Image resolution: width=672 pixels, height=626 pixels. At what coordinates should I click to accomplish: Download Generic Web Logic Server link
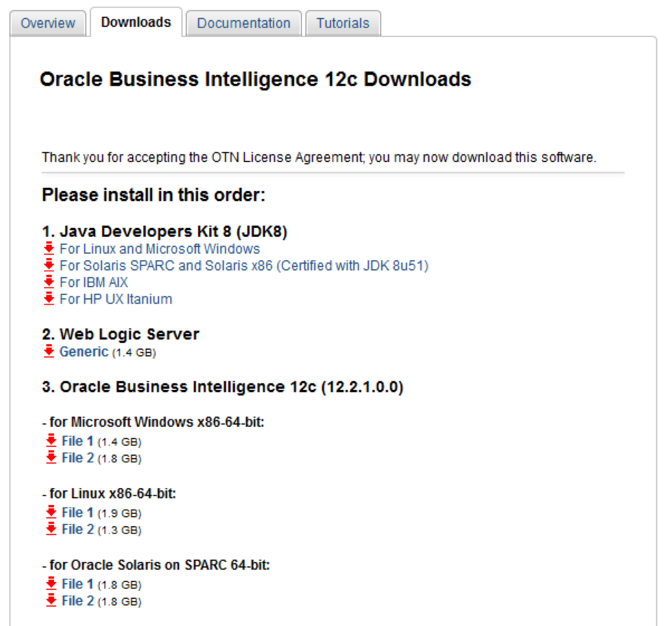83,352
